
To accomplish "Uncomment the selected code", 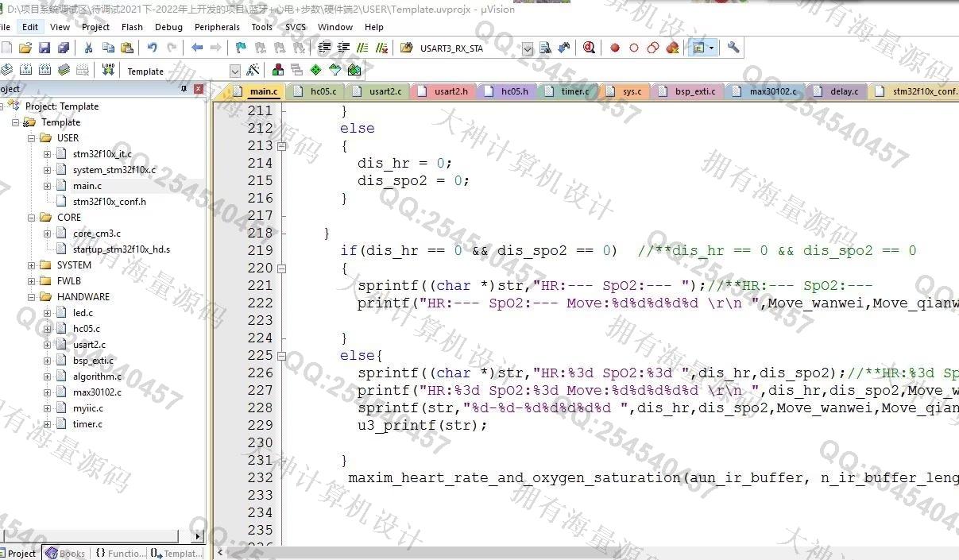I will (381, 48).
